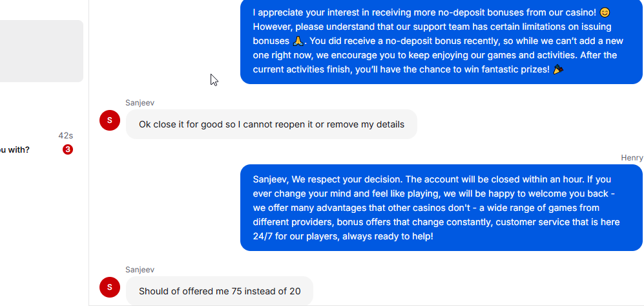Select the "Should of offered me 75" bubble
The height and width of the screenshot is (306, 644).
220,291
